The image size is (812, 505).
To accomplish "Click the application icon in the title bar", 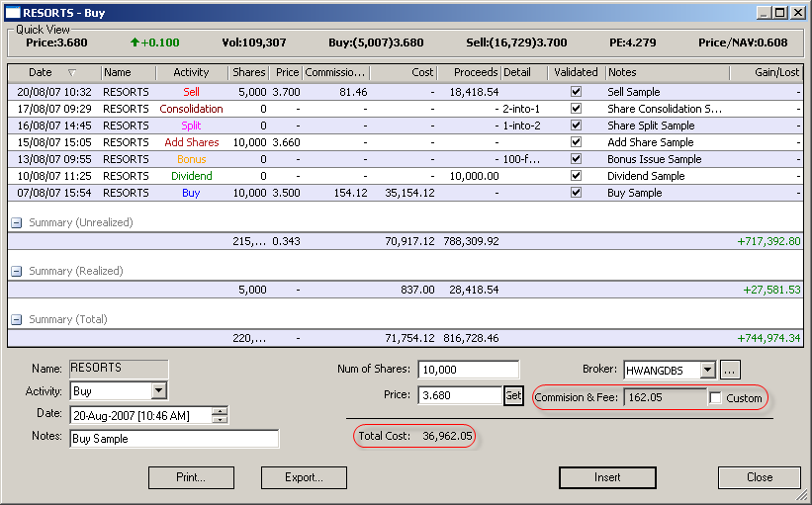I will coord(13,13).
